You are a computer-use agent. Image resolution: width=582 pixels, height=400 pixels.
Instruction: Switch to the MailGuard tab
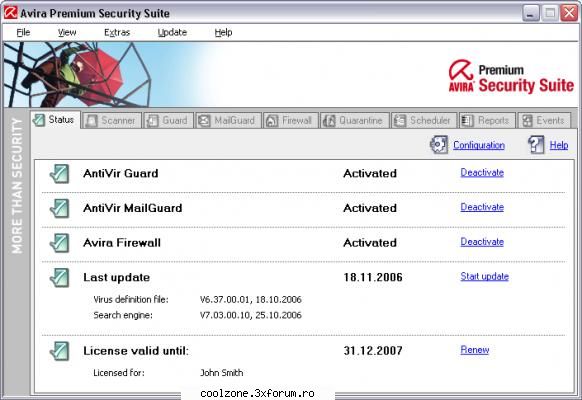click(x=228, y=121)
